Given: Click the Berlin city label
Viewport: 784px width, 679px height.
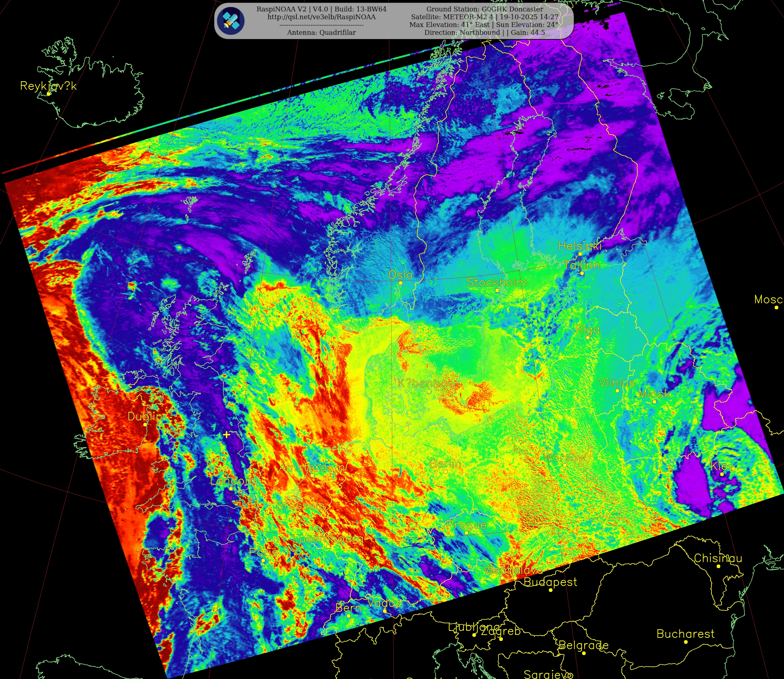Looking at the screenshot, I should [445, 464].
